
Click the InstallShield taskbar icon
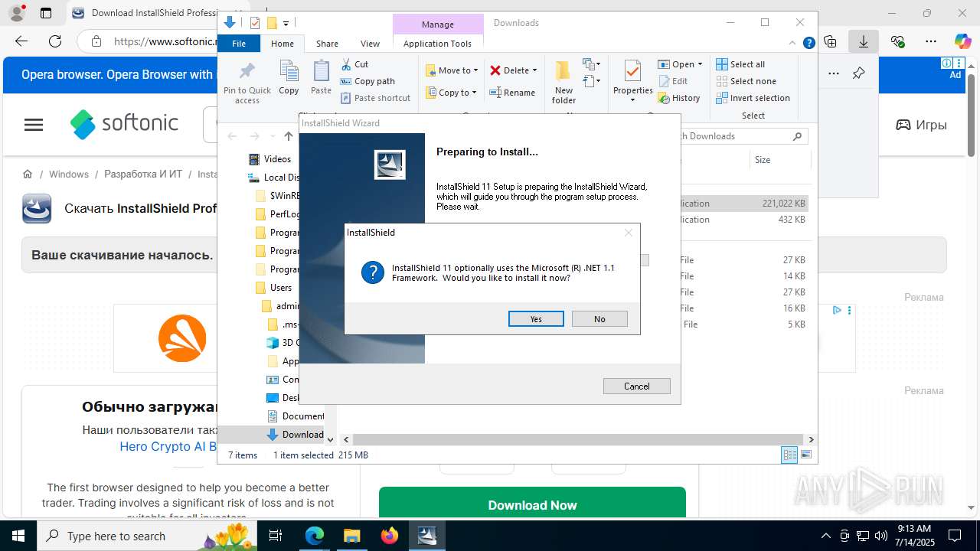427,536
